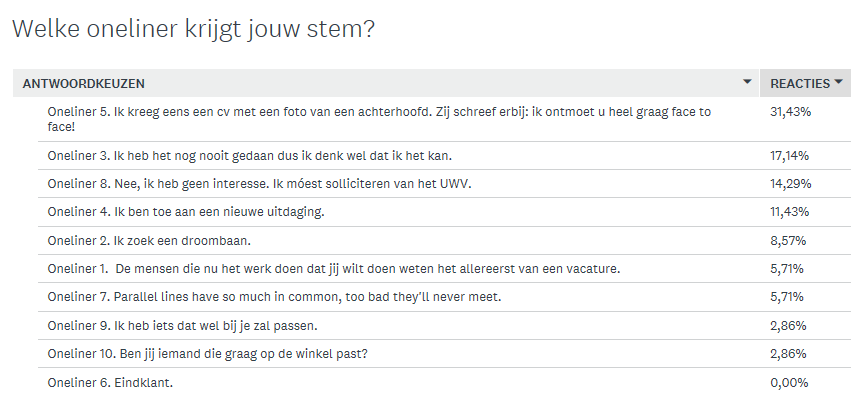Screen dimensions: 868x411
Task: Select Oneliner 8 UWV row
Action: pos(444,183)
